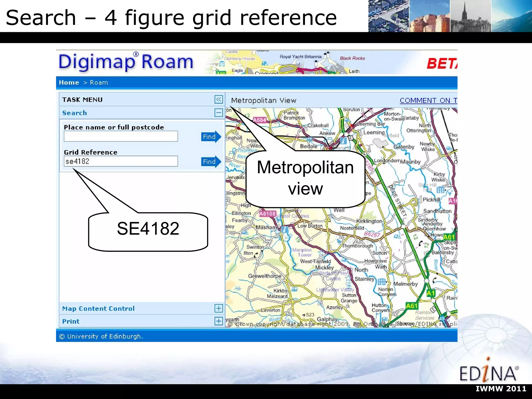The width and height of the screenshot is (532, 399).
Task: Click the TASK MENU header text
Action: tap(82, 100)
